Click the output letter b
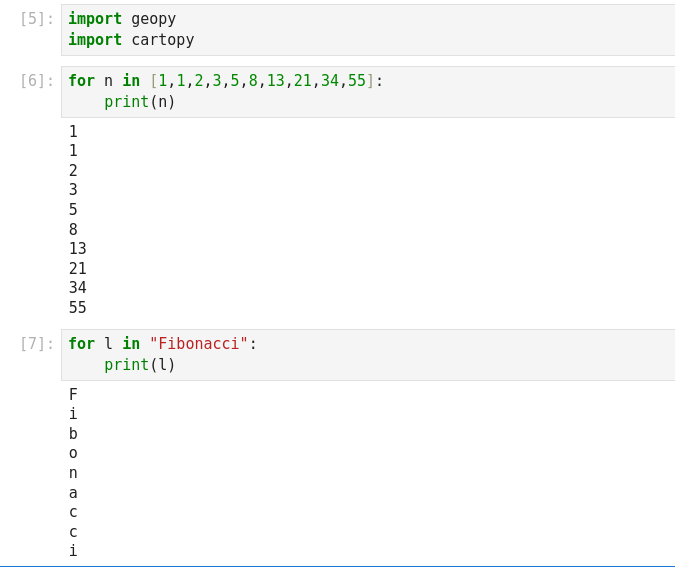Viewport: 675px width, 567px height. [73, 434]
